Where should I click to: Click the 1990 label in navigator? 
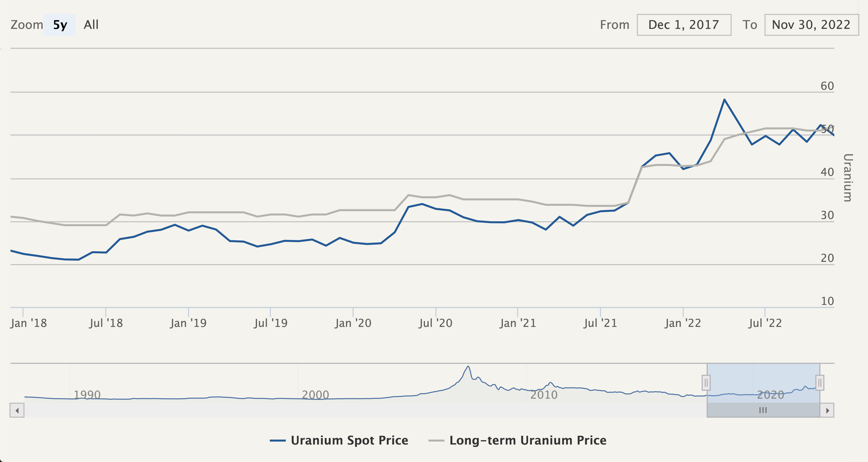coord(87,394)
